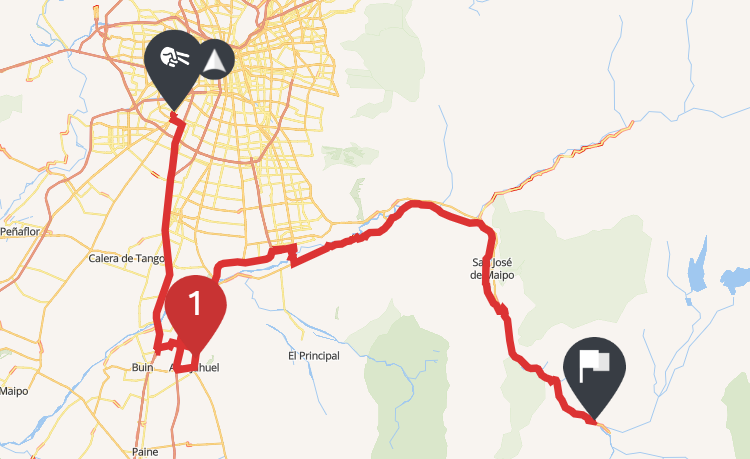Click the Buin town label

coord(143,367)
